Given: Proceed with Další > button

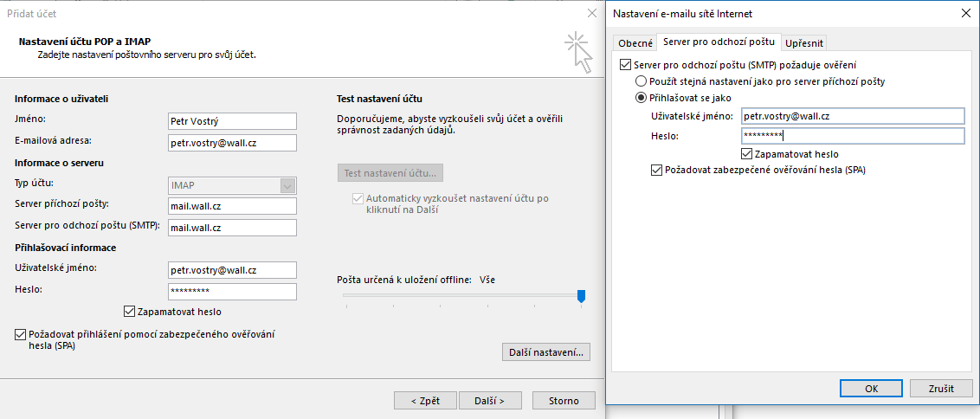Looking at the screenshot, I should [x=491, y=401].
